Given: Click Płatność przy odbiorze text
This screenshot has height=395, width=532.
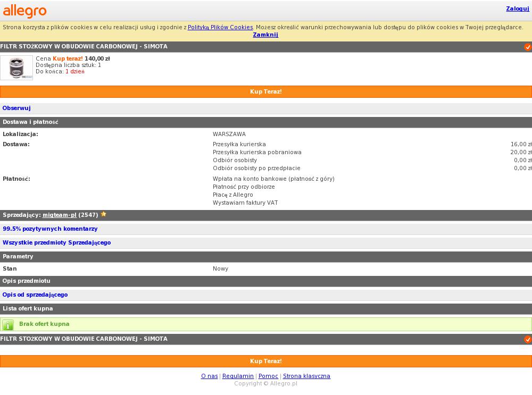Looking at the screenshot, I should point(244,187).
